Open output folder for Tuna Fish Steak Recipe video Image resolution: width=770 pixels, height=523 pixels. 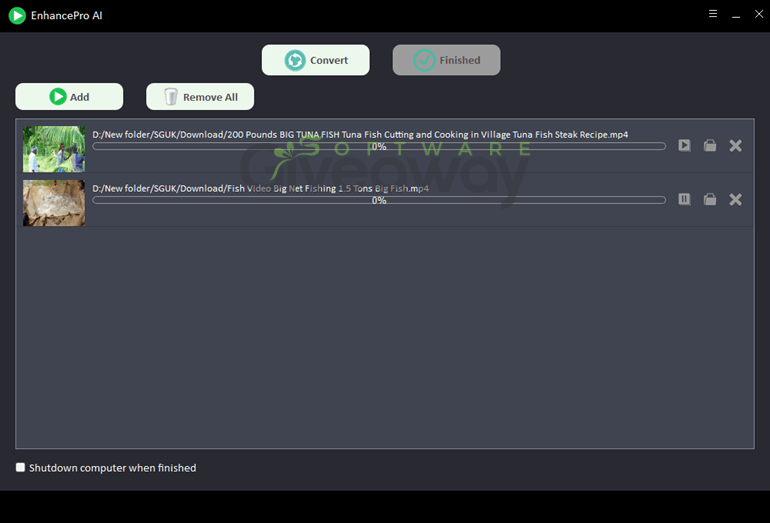tap(710, 145)
